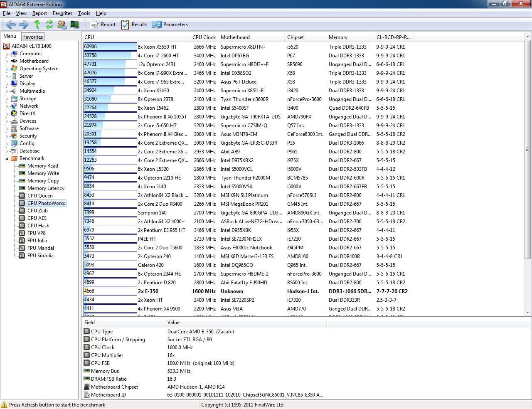Image resolution: width=532 pixels, height=409 pixels.
Task: Open the Tools menu
Action: pyautogui.click(x=84, y=13)
